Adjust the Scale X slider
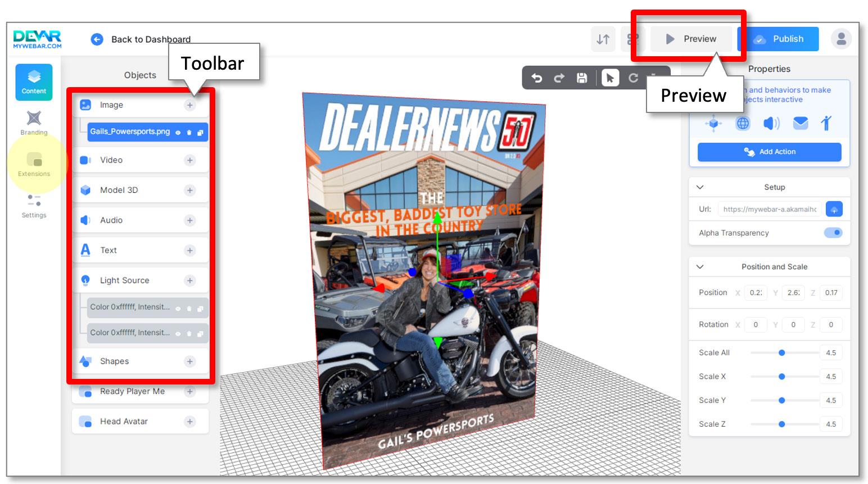The width and height of the screenshot is (868, 484). 785,377
